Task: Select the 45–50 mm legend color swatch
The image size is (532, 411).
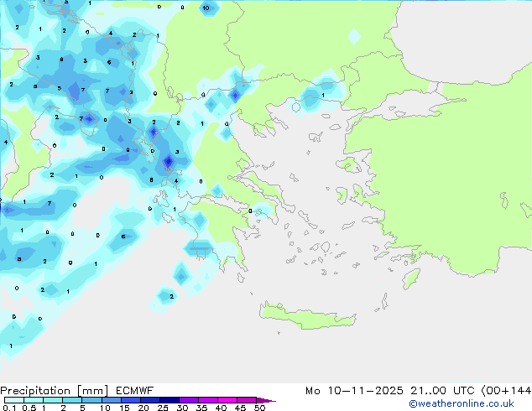Action: [247, 400]
